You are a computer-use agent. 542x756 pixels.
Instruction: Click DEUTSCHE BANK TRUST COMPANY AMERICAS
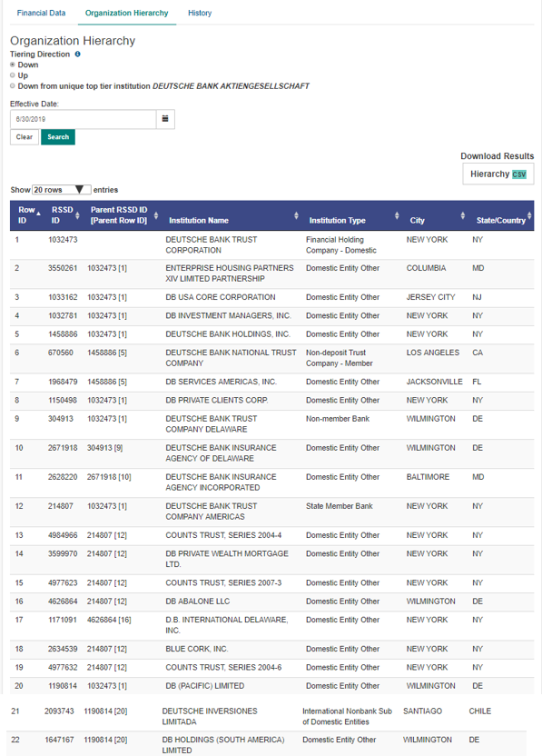(211, 511)
